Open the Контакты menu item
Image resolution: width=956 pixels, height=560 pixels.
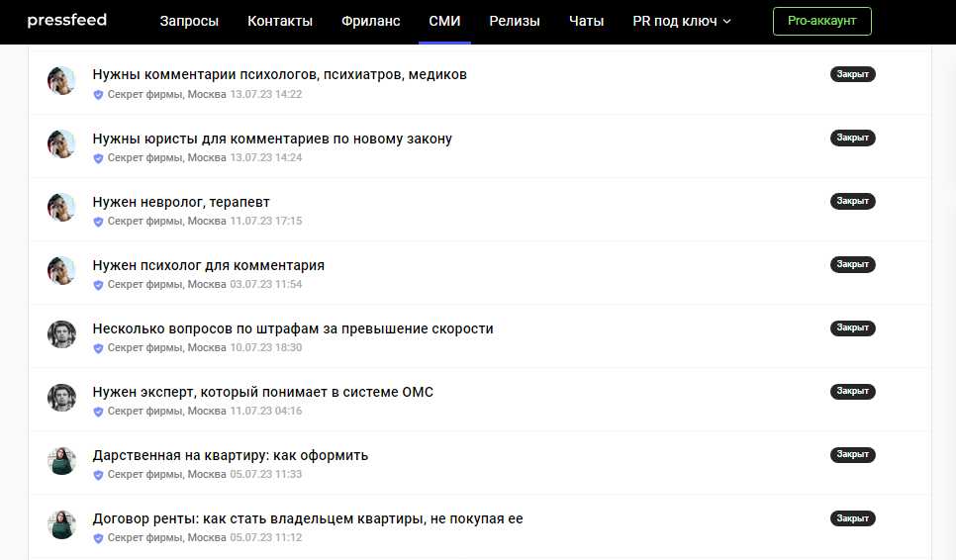click(x=280, y=22)
